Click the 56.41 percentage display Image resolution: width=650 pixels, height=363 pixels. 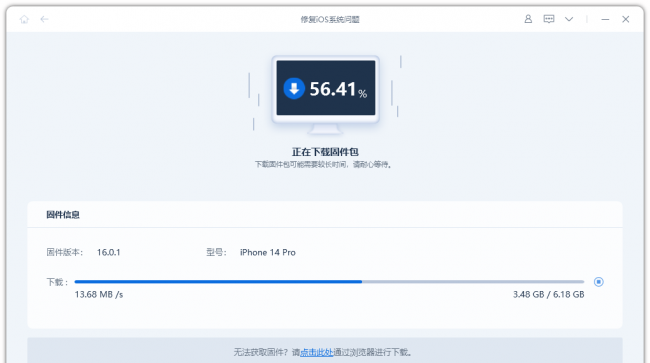(x=338, y=89)
